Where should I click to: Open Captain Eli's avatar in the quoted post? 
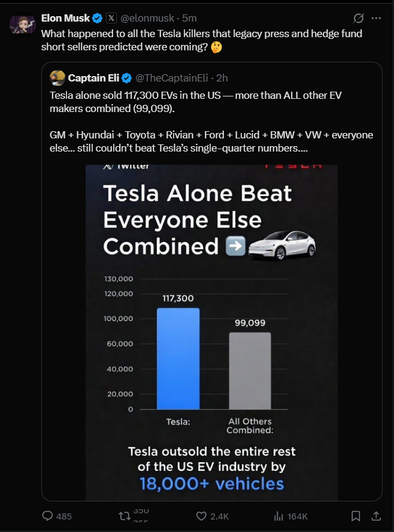(57, 78)
